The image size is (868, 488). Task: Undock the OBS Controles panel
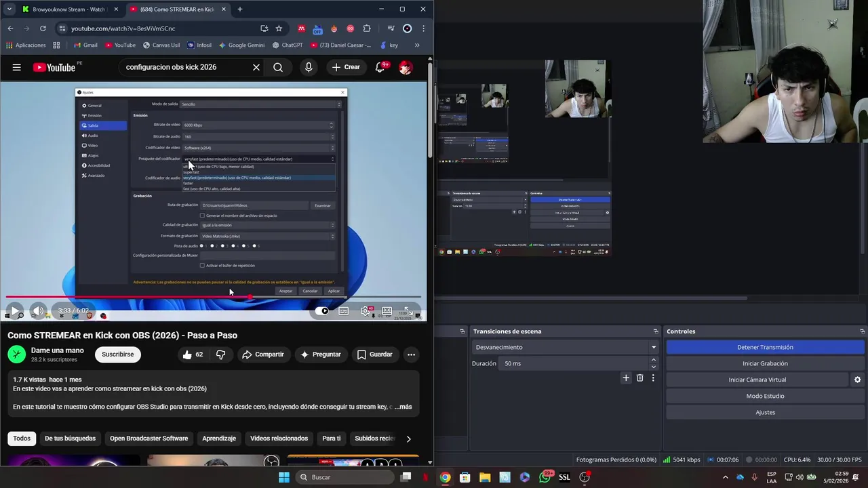(x=862, y=331)
